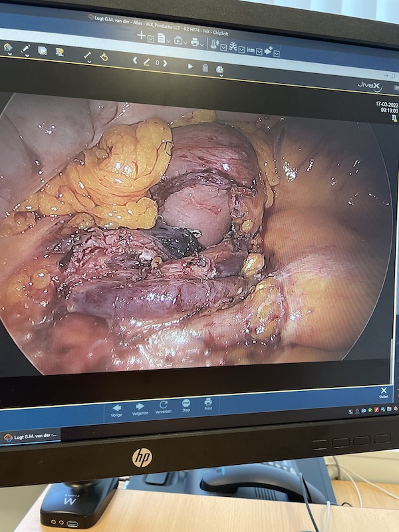Click the arrow with plus referral icon
Viewport: 399px width, 532px height.
[x=269, y=51]
